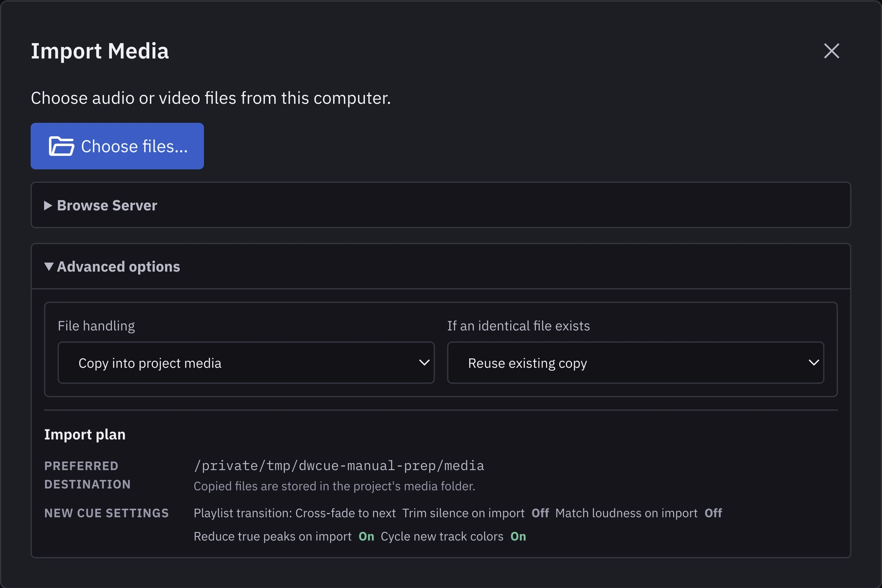Screen dimensions: 882x588
Task: Click the If an identical file exists label
Action: click(x=518, y=326)
